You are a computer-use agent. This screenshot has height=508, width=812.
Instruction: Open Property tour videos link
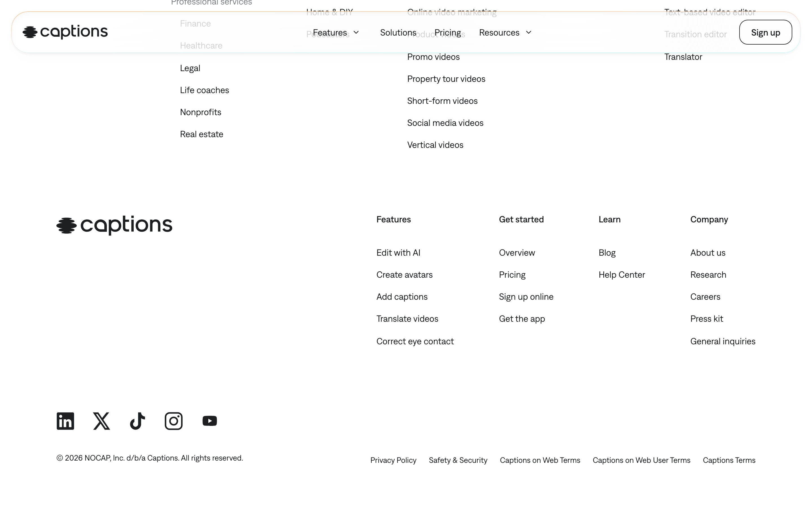coord(446,79)
